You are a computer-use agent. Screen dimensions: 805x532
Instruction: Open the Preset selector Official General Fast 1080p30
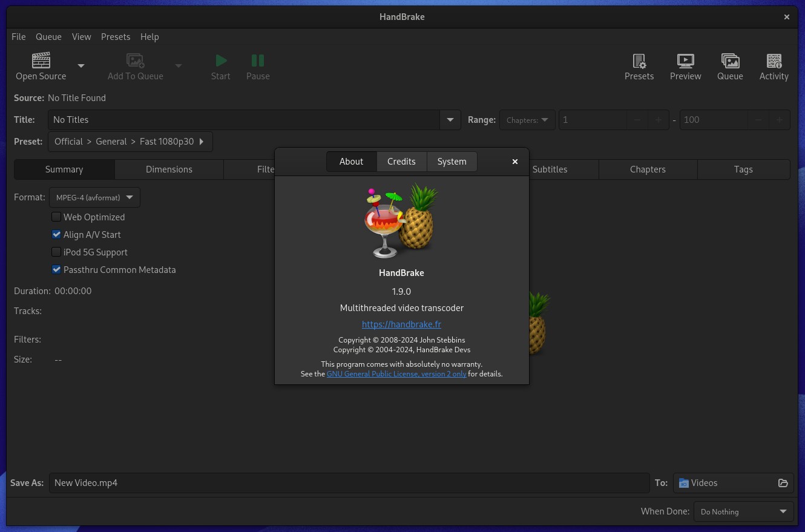tap(130, 142)
